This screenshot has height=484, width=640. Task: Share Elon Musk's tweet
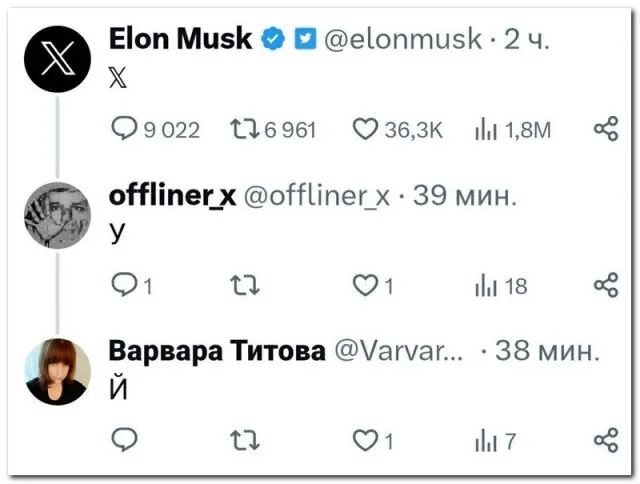coord(606,128)
